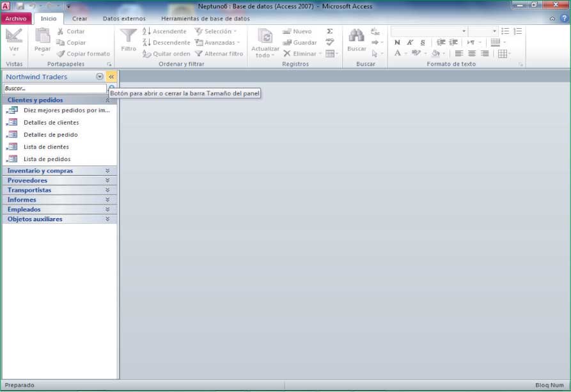The height and width of the screenshot is (392, 571).
Task: Select the Copiar formato brush
Action: coord(83,54)
